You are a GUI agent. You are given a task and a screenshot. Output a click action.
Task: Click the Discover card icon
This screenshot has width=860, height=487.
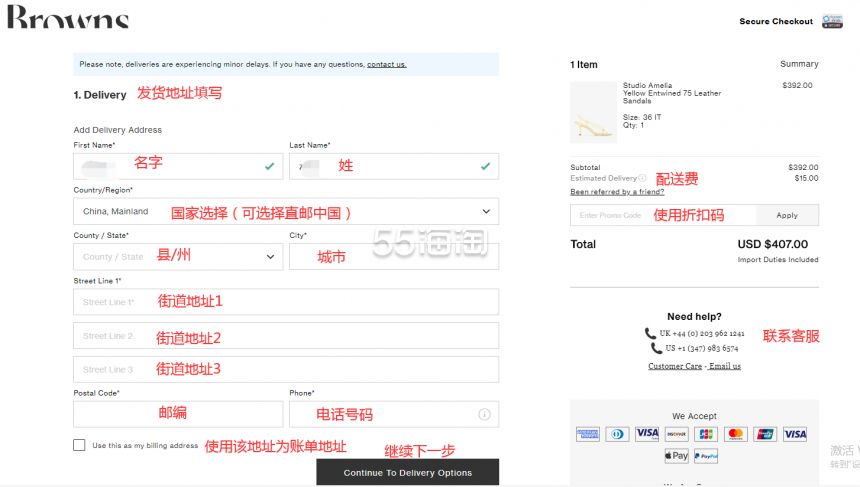676,434
